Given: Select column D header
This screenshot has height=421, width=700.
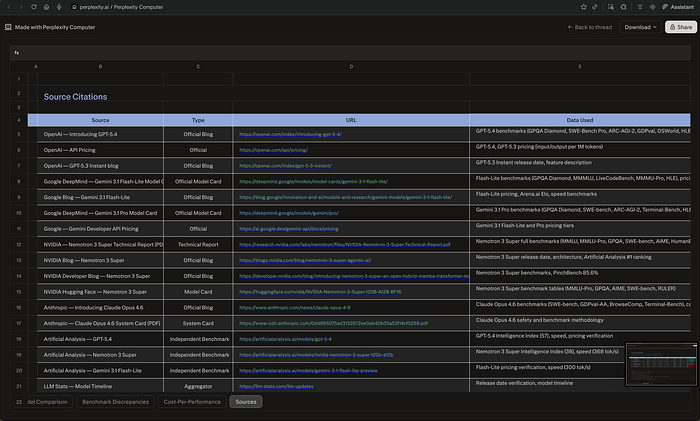Looking at the screenshot, I should [x=351, y=67].
